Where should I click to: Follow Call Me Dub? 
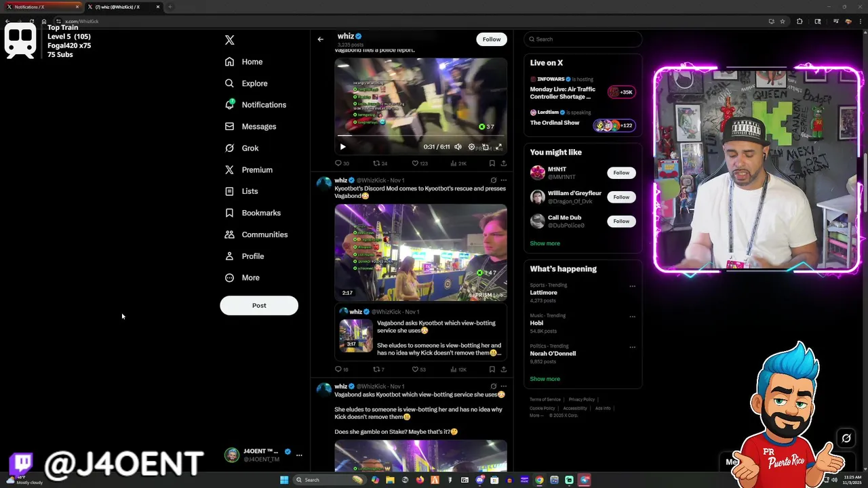tap(621, 222)
